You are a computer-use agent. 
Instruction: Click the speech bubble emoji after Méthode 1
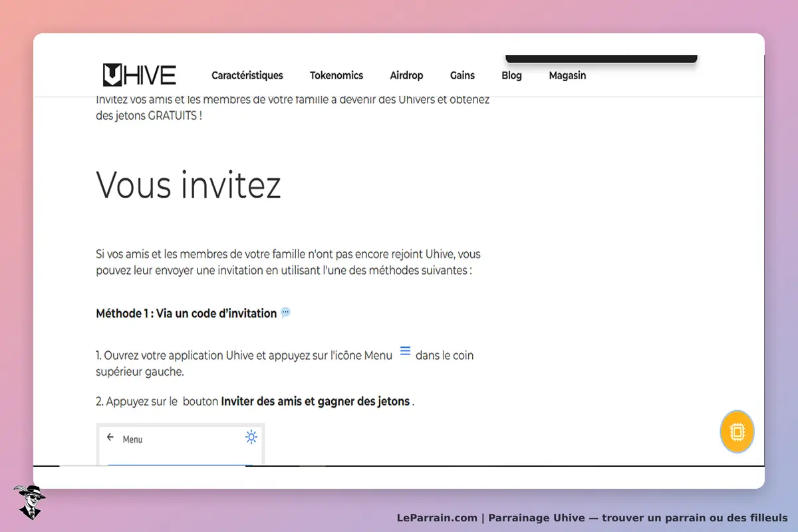click(x=286, y=313)
